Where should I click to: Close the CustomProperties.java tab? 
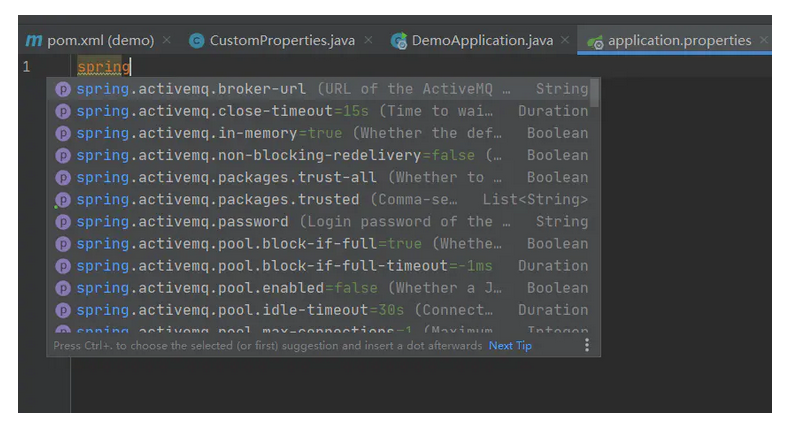[x=368, y=40]
